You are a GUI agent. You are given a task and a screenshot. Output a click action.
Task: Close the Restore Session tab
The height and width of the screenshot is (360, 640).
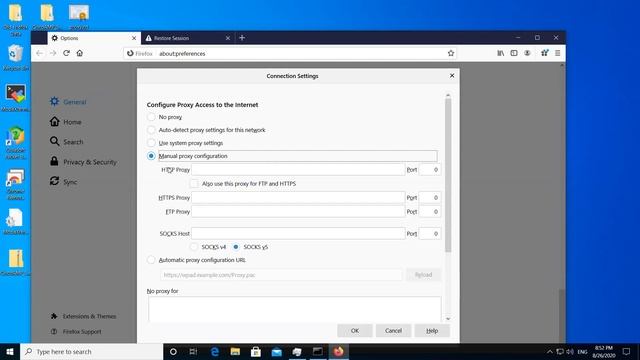(x=228, y=38)
